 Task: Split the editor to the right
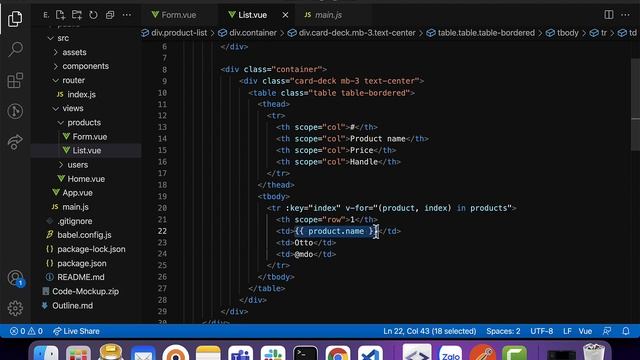[609, 15]
